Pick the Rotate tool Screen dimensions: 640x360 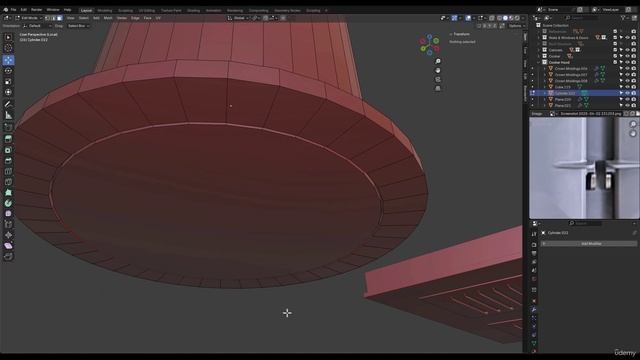coord(8,71)
